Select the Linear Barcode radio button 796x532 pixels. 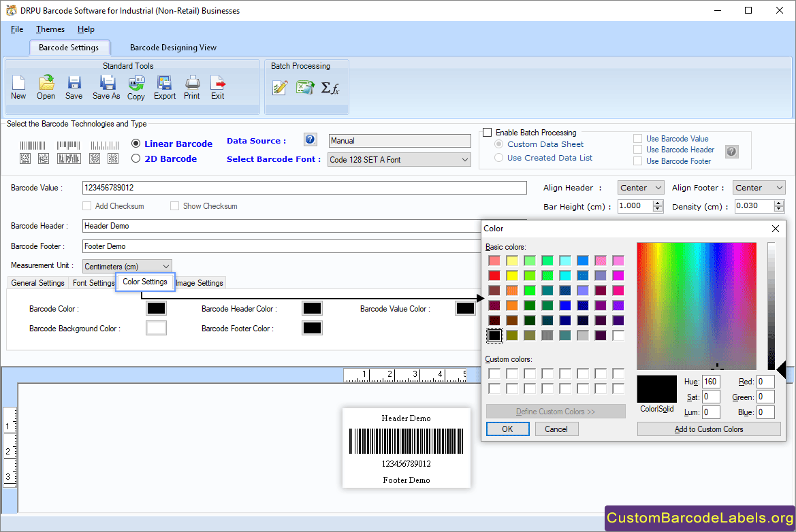point(136,144)
